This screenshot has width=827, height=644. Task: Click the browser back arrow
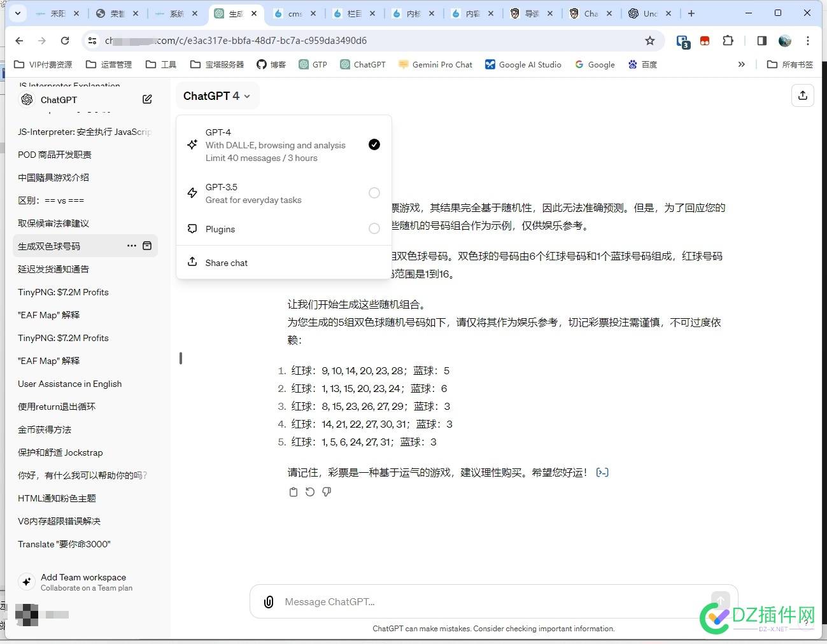click(19, 41)
